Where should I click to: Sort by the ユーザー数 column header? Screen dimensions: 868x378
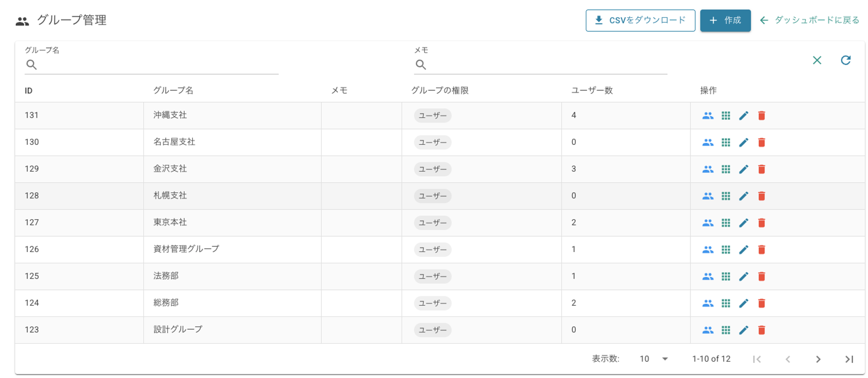click(592, 90)
